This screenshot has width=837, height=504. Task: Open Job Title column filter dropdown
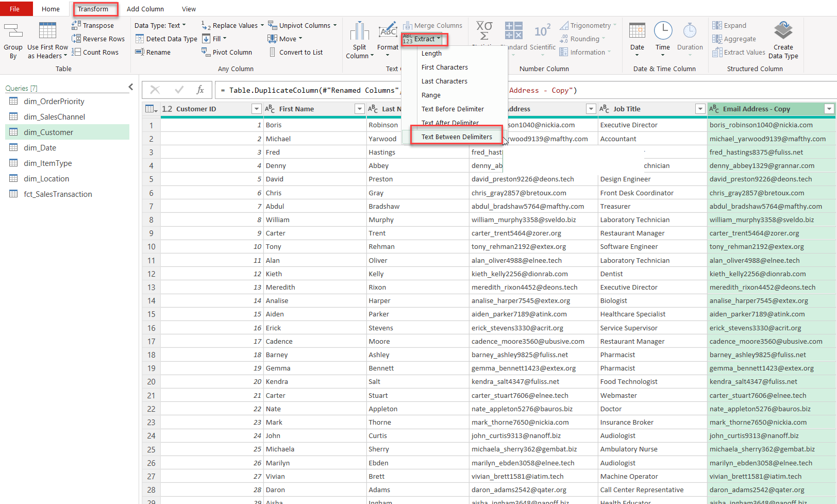coord(700,109)
